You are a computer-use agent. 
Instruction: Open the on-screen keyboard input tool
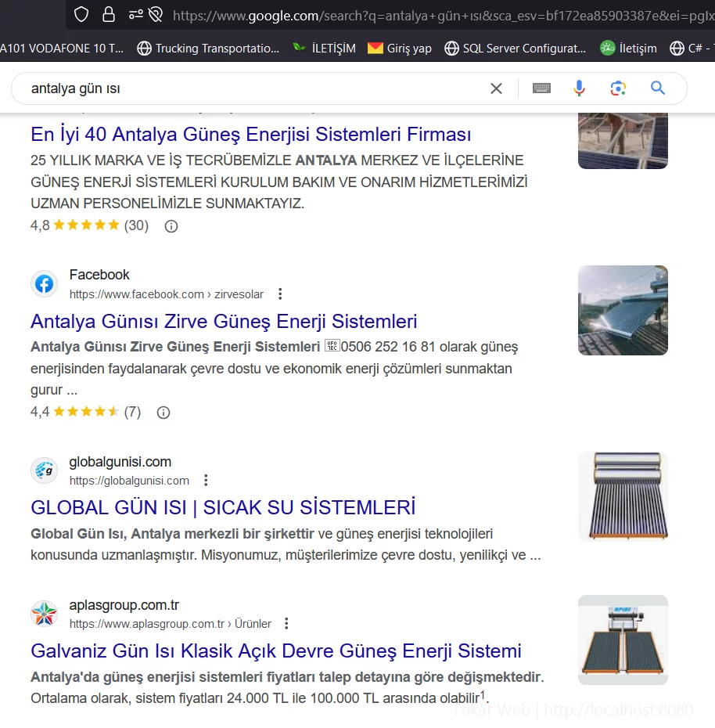click(541, 88)
